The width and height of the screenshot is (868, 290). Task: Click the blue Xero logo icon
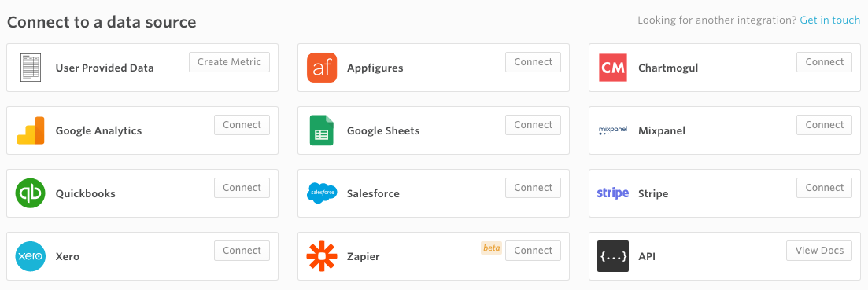coord(31,256)
